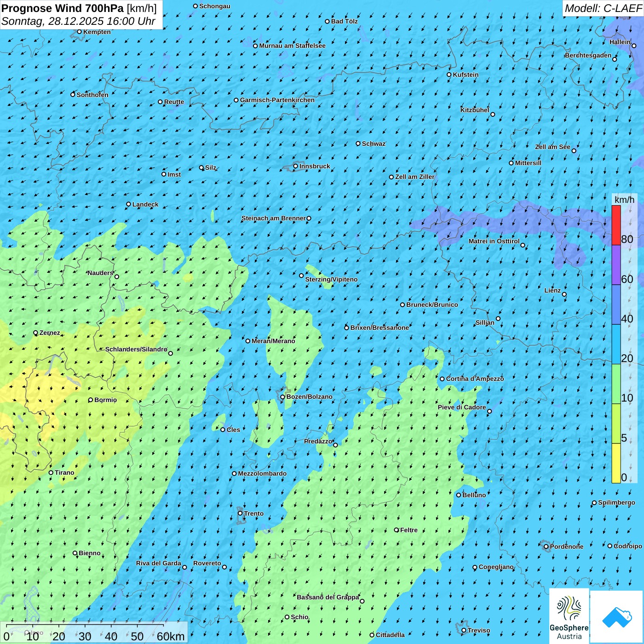644x644 pixels.
Task: Click the GeoSphere Austria logo
Action: click(569, 615)
